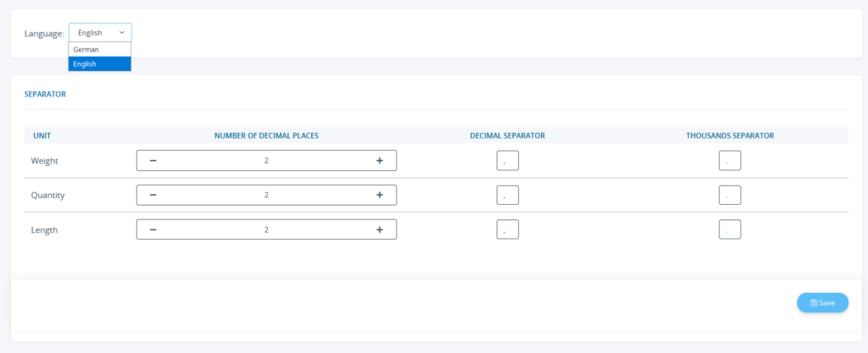The image size is (868, 353).
Task: Increase Quantity decimal places with plus
Action: tap(380, 195)
